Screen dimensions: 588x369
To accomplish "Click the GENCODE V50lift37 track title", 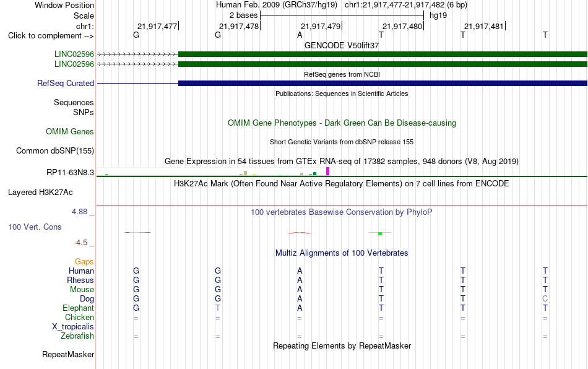I will [x=342, y=45].
